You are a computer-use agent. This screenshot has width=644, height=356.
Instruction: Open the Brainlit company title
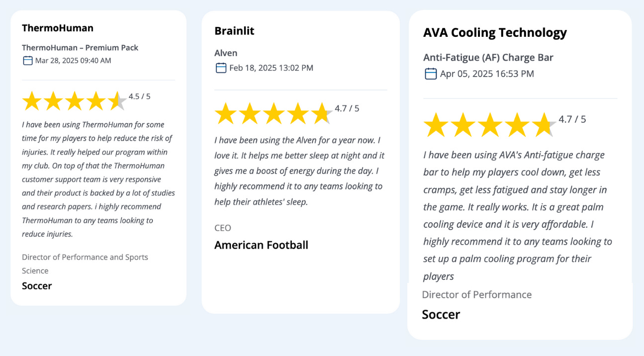[x=234, y=31]
